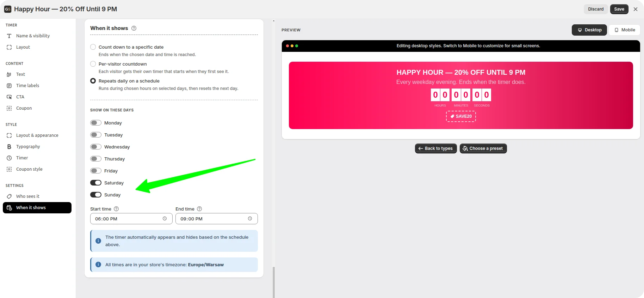The width and height of the screenshot is (644, 298).
Task: Click the preview headline HAPPY HOUR text
Action: pos(461,72)
